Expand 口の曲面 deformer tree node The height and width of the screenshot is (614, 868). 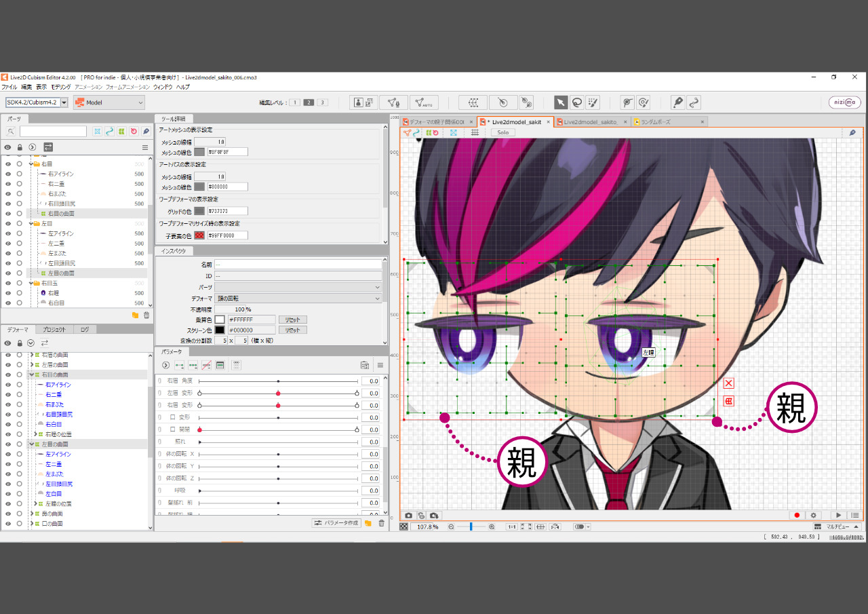point(32,524)
